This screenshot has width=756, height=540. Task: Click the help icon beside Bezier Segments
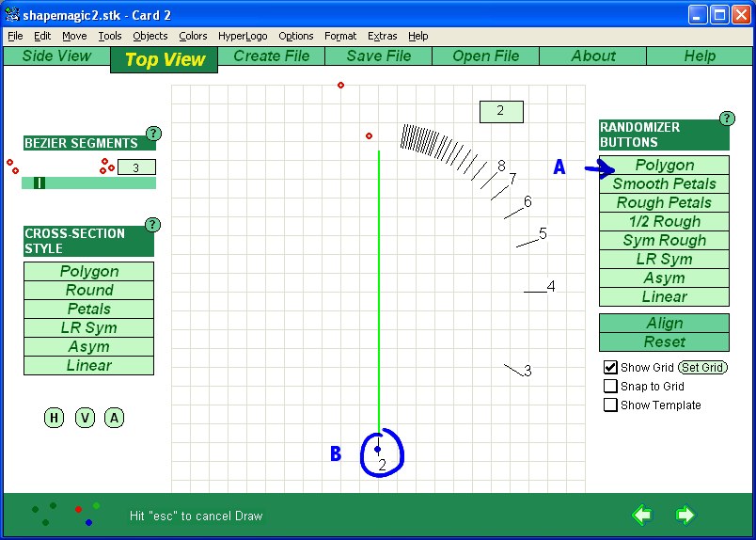click(153, 134)
